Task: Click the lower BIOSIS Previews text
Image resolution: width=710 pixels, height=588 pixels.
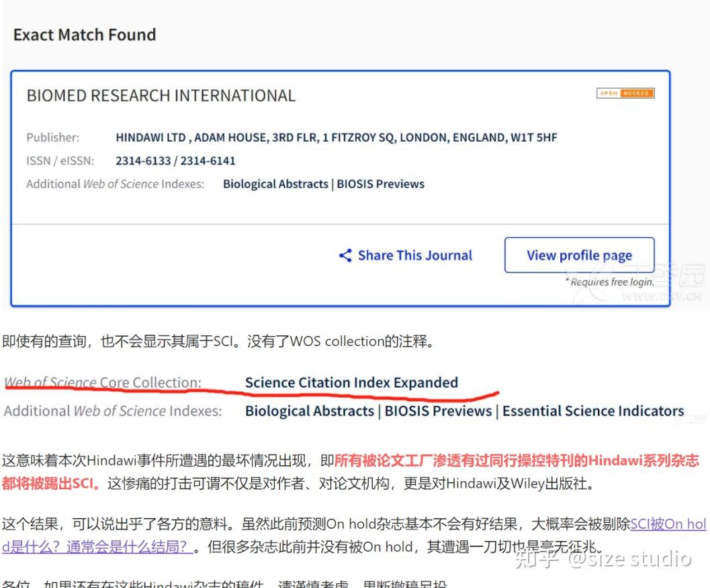Action: (x=438, y=411)
